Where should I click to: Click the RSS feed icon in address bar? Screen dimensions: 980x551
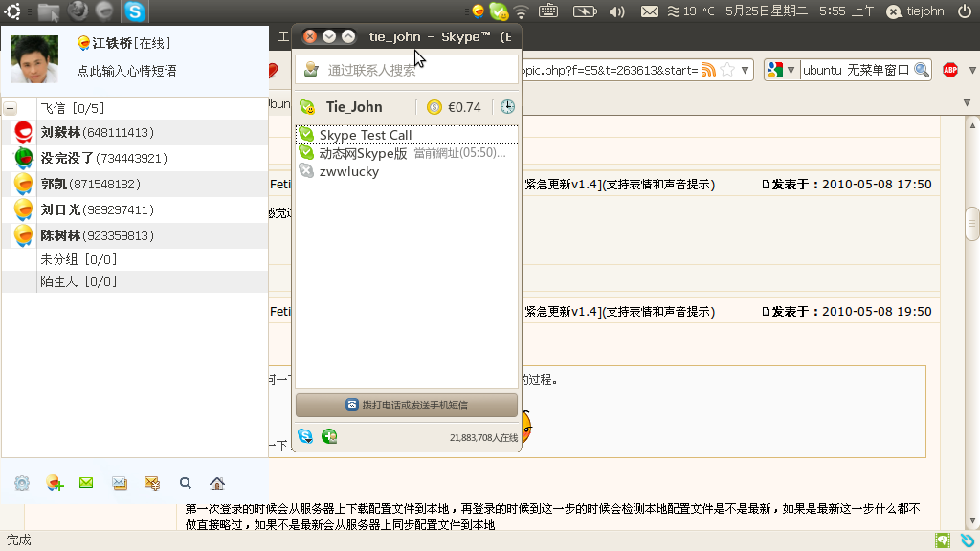708,70
